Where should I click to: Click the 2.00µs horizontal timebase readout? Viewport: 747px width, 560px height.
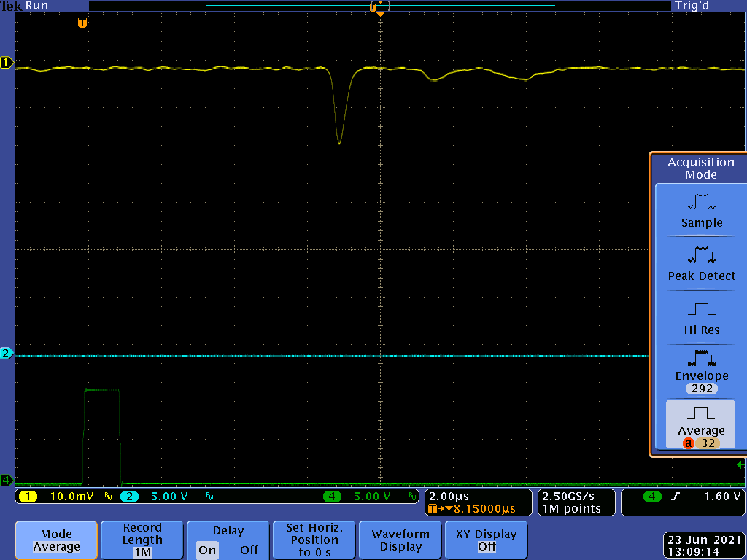(x=449, y=497)
